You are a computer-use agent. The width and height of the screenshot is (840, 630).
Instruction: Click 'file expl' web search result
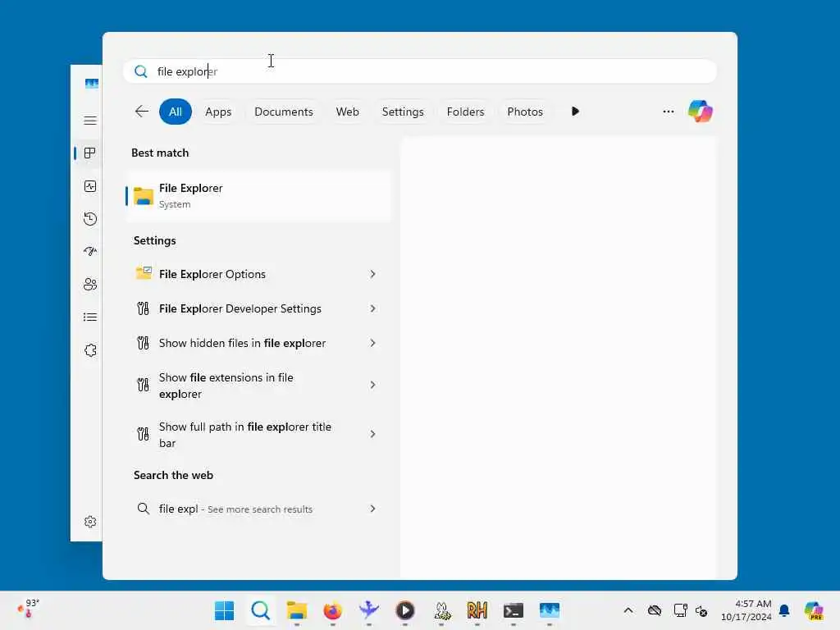pyautogui.click(x=258, y=509)
